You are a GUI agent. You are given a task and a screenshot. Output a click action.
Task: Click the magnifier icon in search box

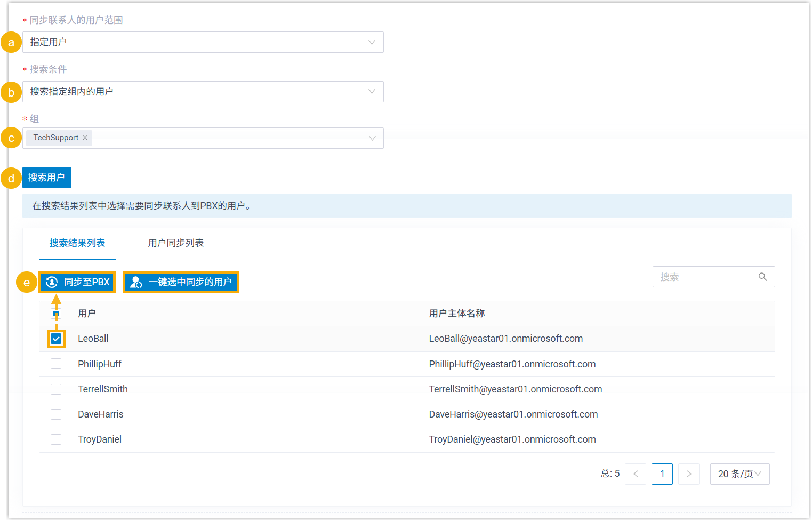coord(762,277)
